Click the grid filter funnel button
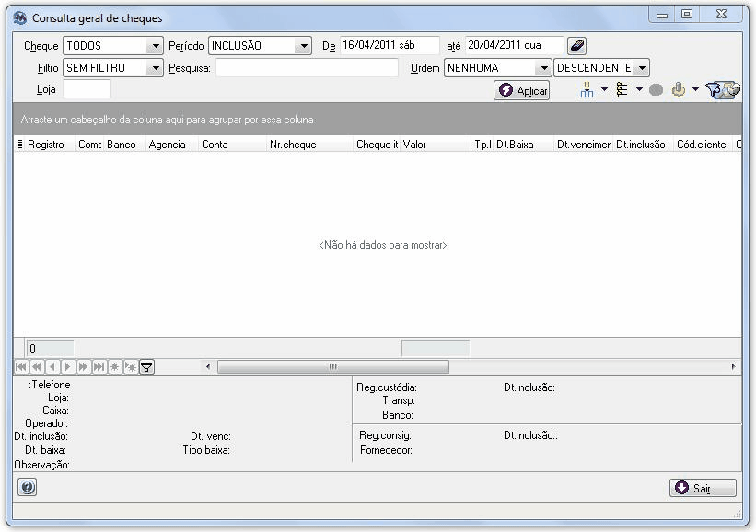The width and height of the screenshot is (756, 532). (x=146, y=367)
